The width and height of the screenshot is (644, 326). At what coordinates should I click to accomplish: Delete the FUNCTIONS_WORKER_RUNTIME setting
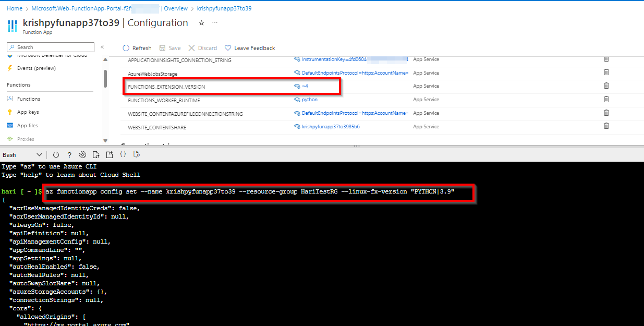click(x=606, y=99)
